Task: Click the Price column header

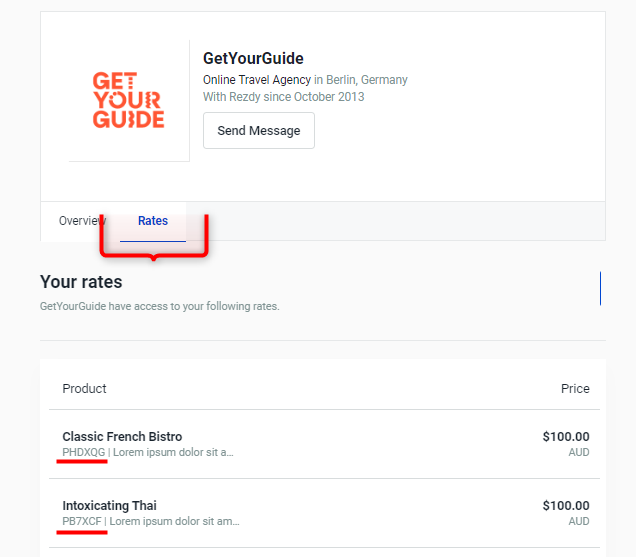Action: 575,389
